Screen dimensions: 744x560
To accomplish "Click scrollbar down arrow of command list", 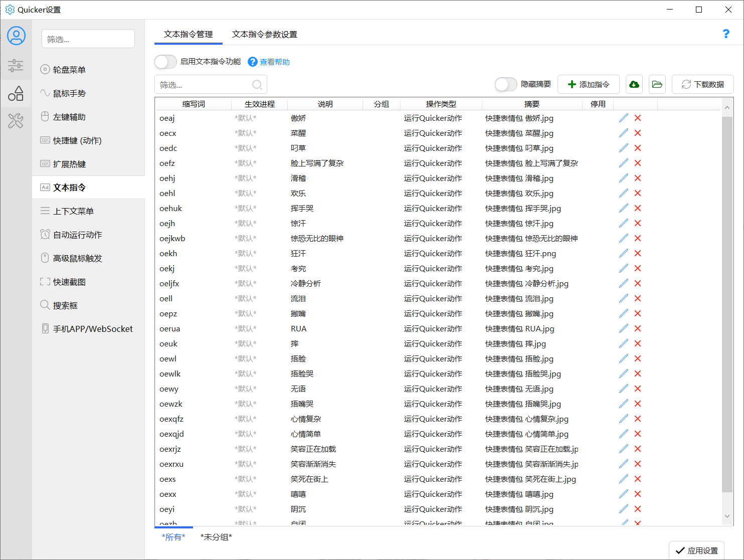I will pos(727,516).
